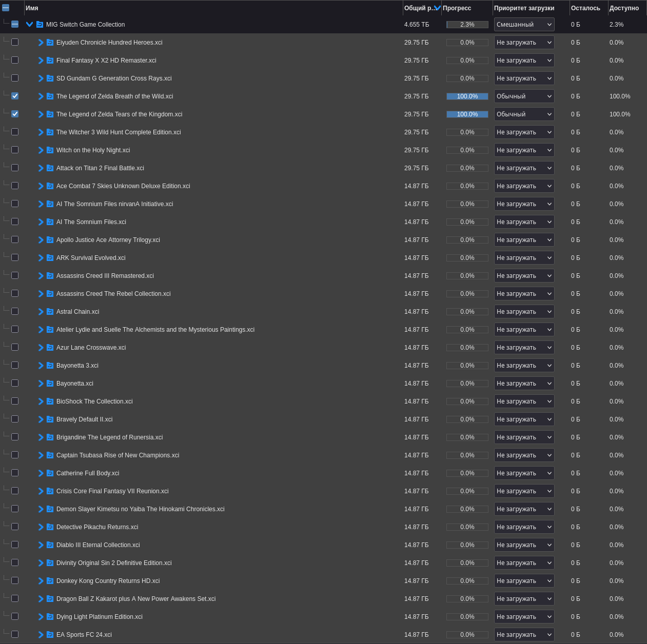
Task: Click folder icon beside Astral Chain.xci
Action: tap(50, 312)
